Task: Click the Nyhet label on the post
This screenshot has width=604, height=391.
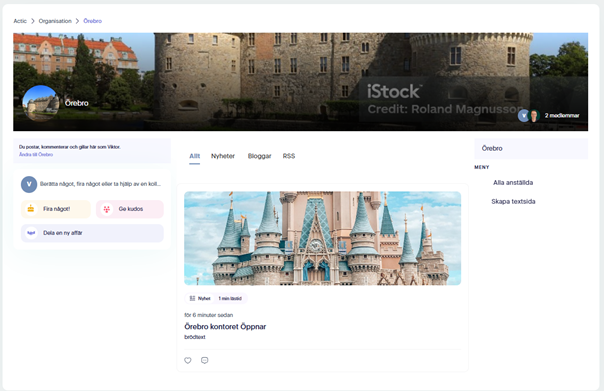Action: coord(204,299)
